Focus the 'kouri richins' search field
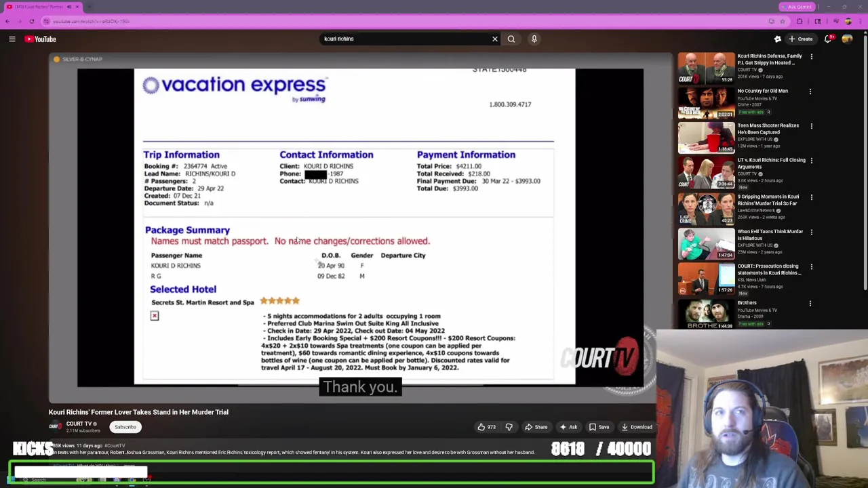868x488 pixels. click(403, 39)
